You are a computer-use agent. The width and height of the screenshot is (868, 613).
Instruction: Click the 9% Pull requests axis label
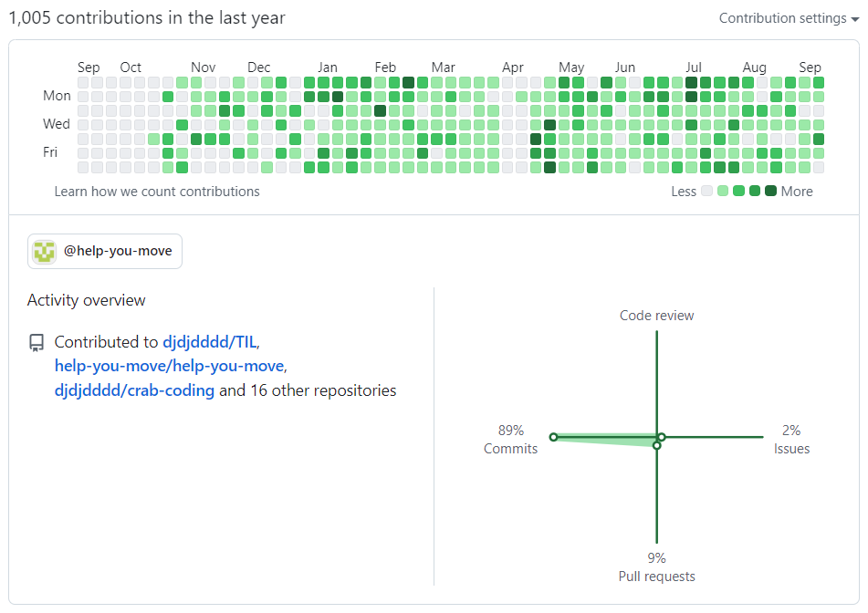tap(656, 567)
